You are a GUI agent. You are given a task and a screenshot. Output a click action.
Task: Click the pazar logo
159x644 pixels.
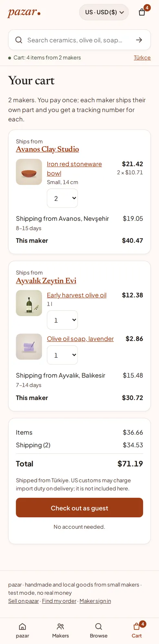tap(24, 12)
